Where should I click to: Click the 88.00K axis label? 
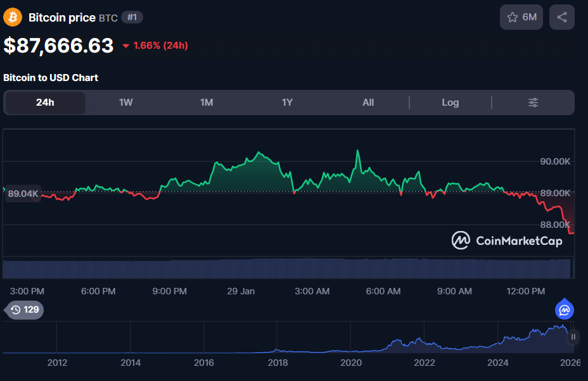555,225
